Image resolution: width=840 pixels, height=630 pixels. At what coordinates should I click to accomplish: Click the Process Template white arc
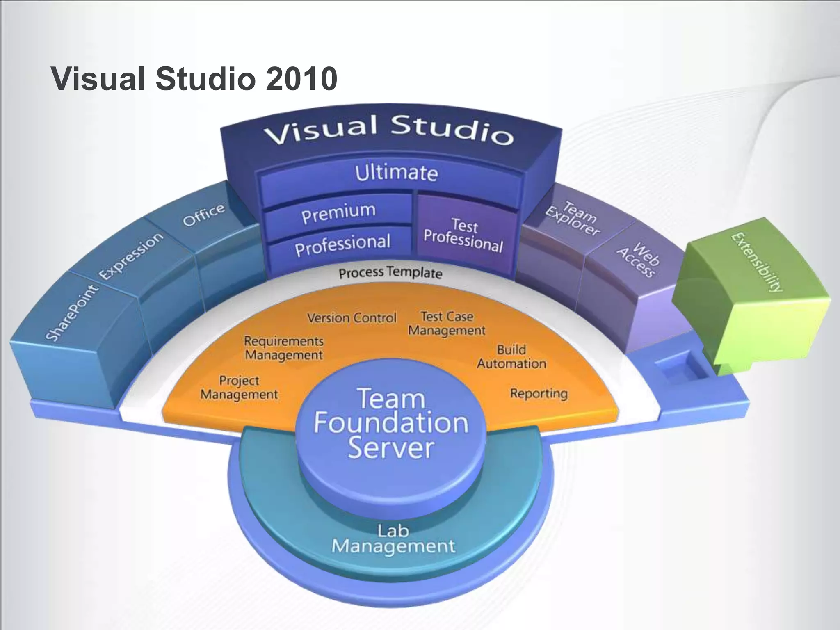pyautogui.click(x=390, y=273)
